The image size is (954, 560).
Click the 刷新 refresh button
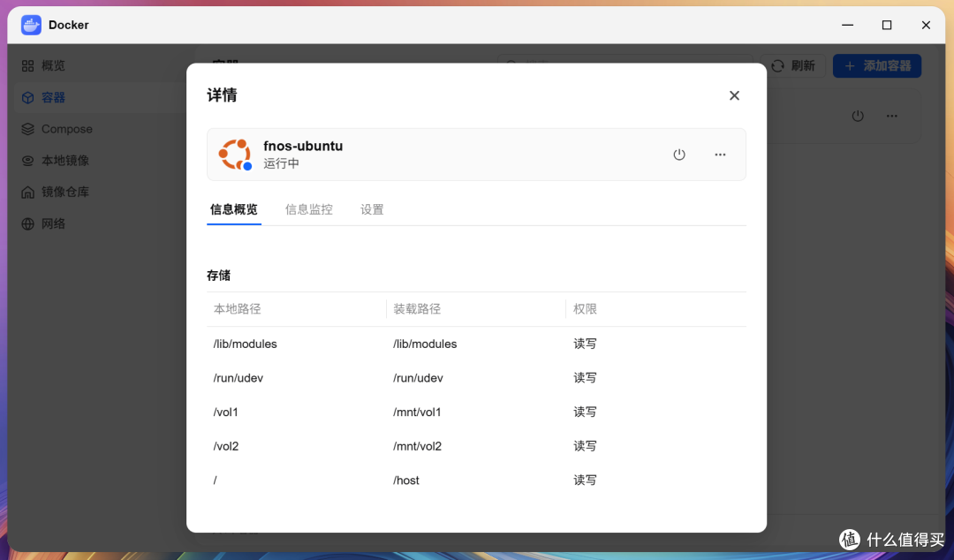[x=792, y=65]
